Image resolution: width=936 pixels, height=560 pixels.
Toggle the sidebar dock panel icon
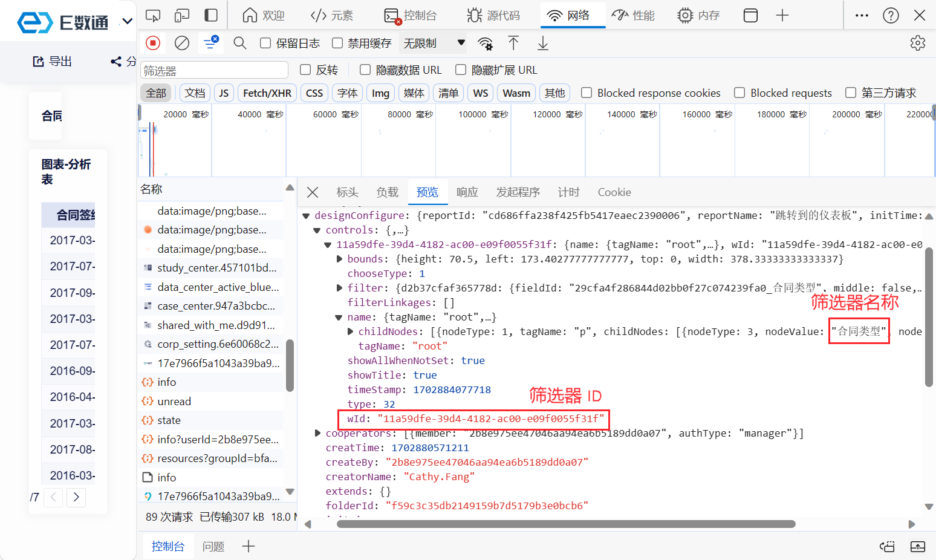[x=211, y=15]
